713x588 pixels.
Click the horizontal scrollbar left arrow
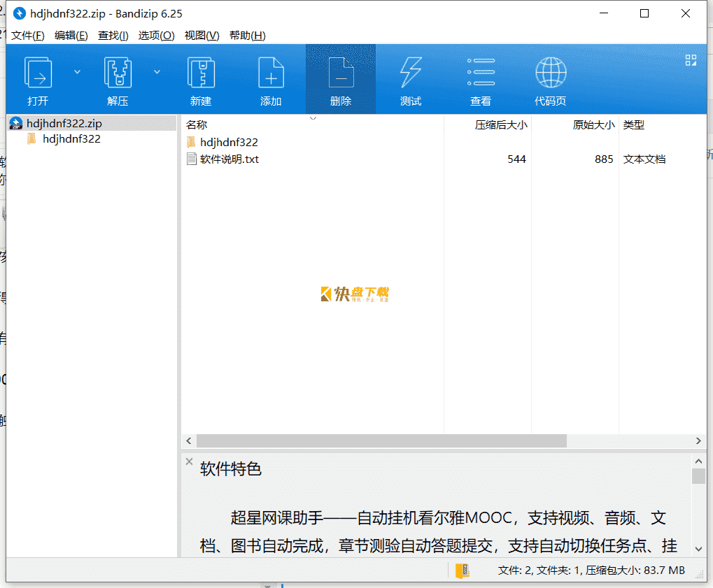[x=189, y=440]
